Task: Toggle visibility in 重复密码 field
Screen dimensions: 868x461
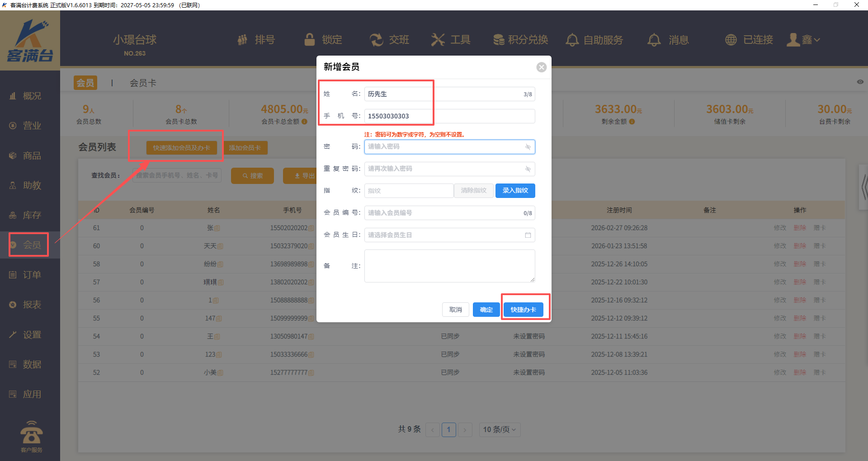Action: click(528, 169)
